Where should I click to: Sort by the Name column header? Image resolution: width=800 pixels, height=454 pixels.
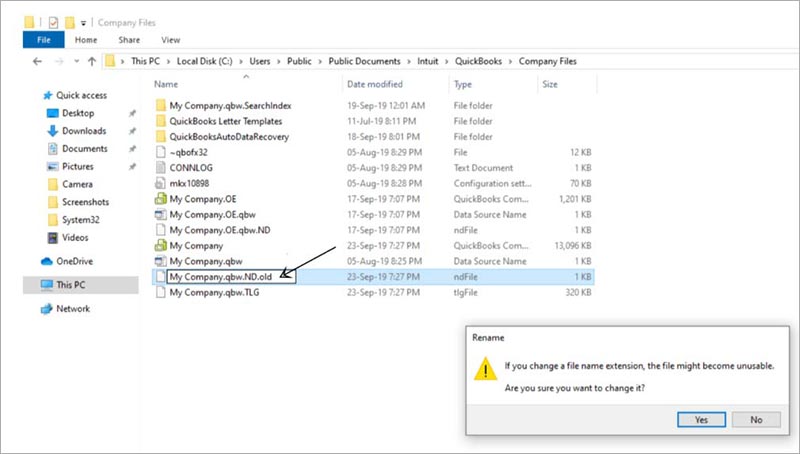coord(166,84)
